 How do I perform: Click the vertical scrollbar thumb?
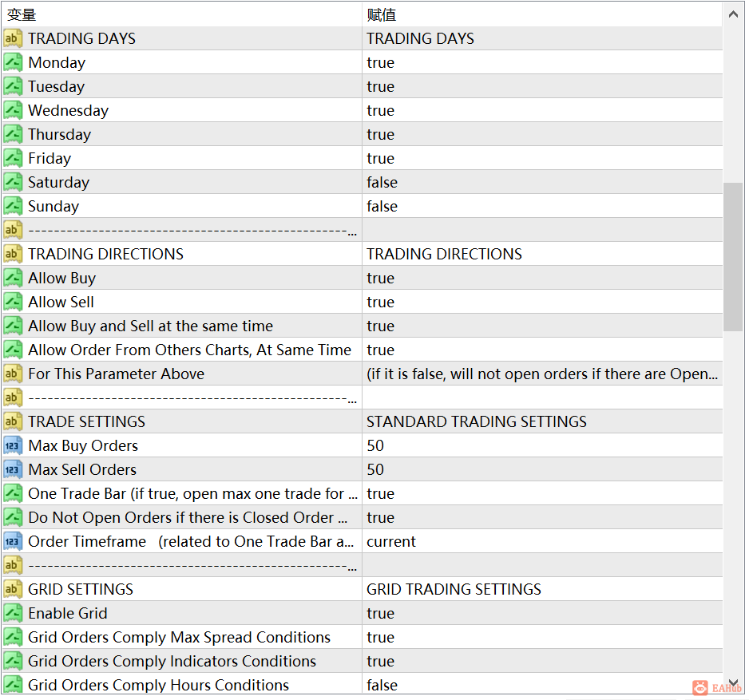[733, 257]
